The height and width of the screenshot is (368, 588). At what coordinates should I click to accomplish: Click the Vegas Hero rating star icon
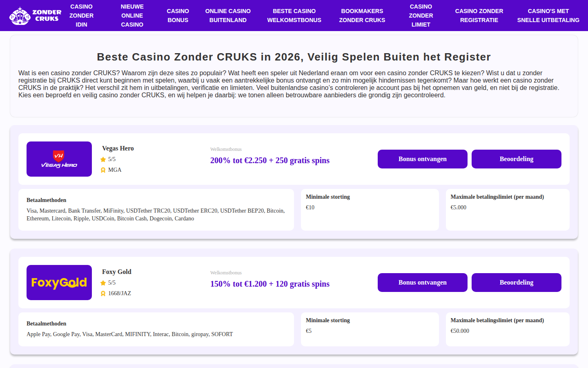click(103, 159)
